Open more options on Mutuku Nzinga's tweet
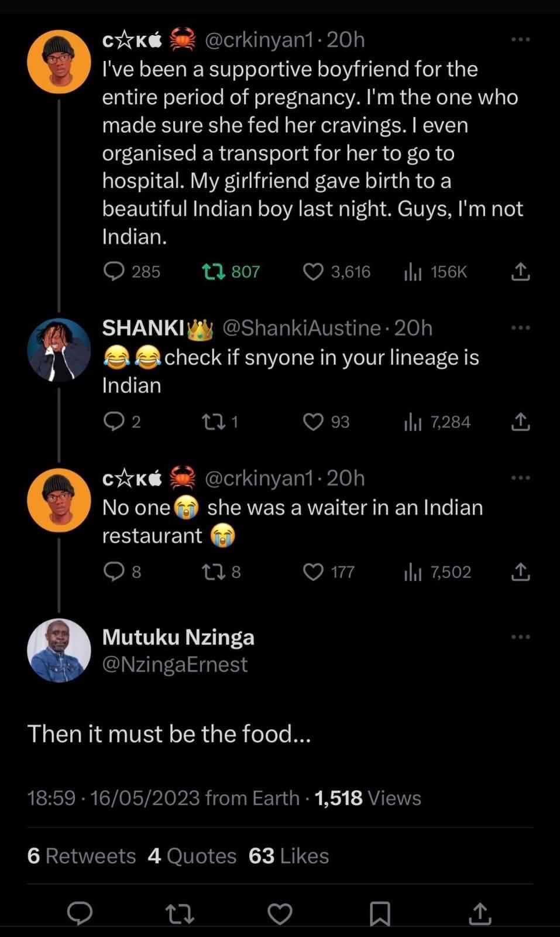Viewport: 560px width, 937px height. pyautogui.click(x=520, y=637)
